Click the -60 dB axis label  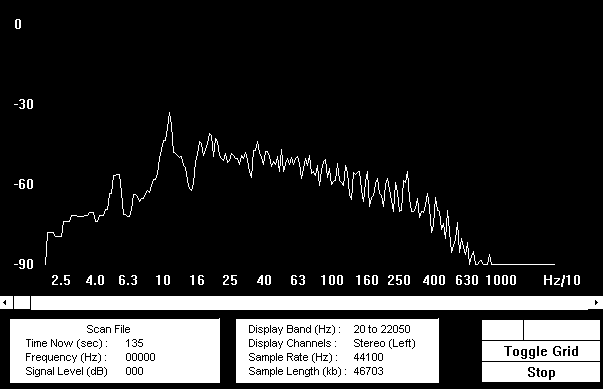point(24,184)
